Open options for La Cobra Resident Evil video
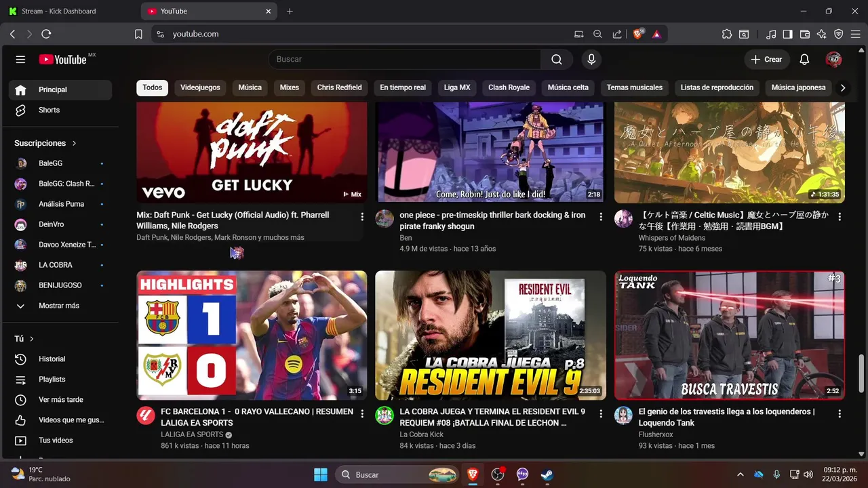The height and width of the screenshot is (488, 868). coord(601,413)
